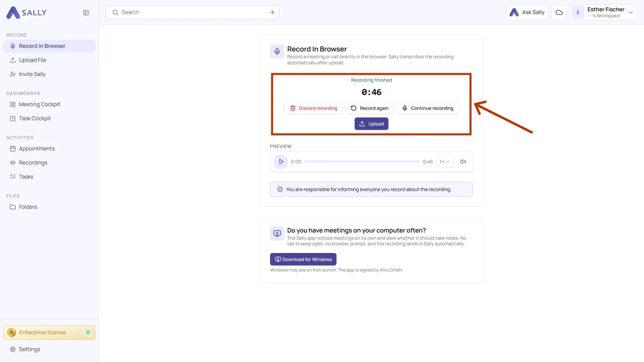This screenshot has width=644, height=362.
Task: Open the 1× playback speed dropdown
Action: click(445, 162)
